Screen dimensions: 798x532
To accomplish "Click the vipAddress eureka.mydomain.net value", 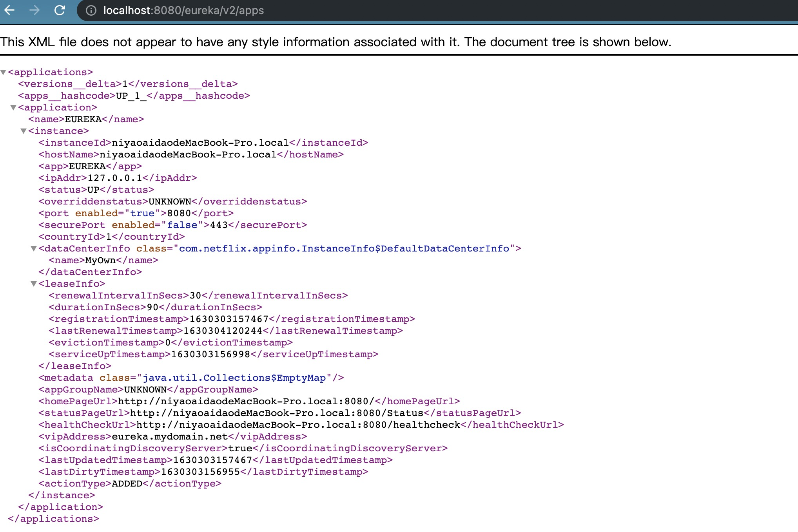I will (169, 437).
